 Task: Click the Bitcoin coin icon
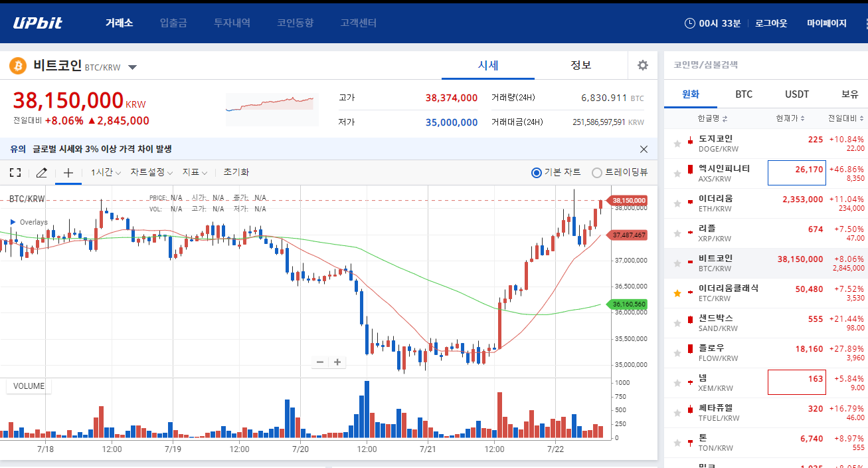point(17,66)
